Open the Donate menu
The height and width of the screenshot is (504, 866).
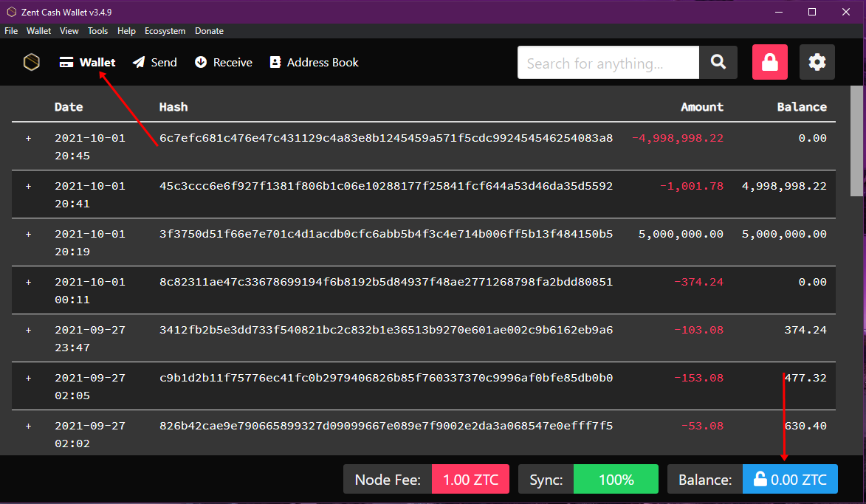pyautogui.click(x=210, y=31)
